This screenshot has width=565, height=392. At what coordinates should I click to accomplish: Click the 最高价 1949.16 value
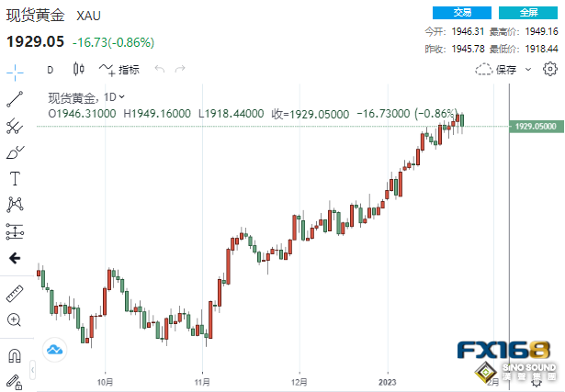click(x=542, y=31)
